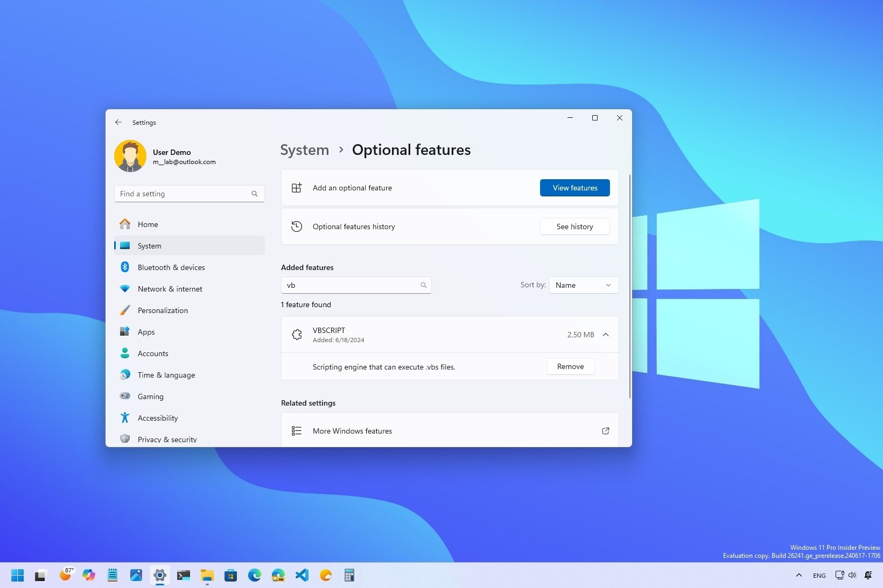Click the View features button
Screen dimensions: 883x588
tap(574, 188)
